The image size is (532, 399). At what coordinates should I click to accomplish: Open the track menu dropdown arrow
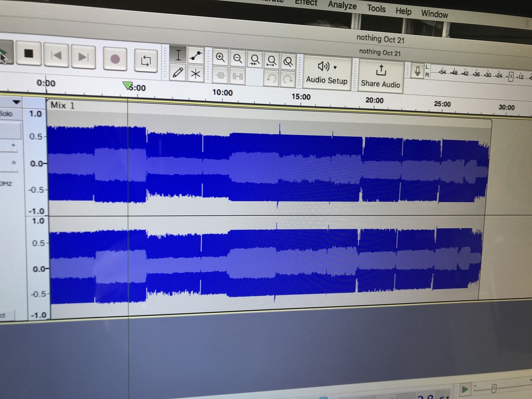click(x=16, y=102)
